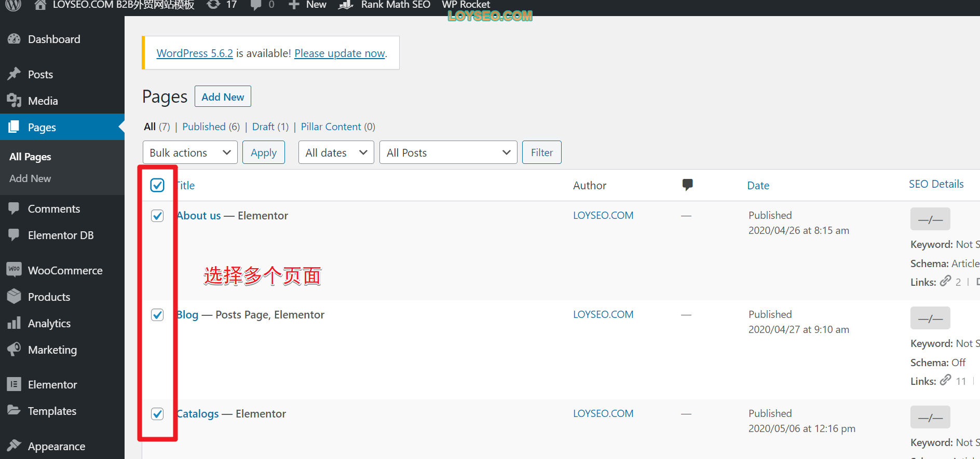The height and width of the screenshot is (459, 980).
Task: Open the All Posts filter dropdown
Action: 448,152
